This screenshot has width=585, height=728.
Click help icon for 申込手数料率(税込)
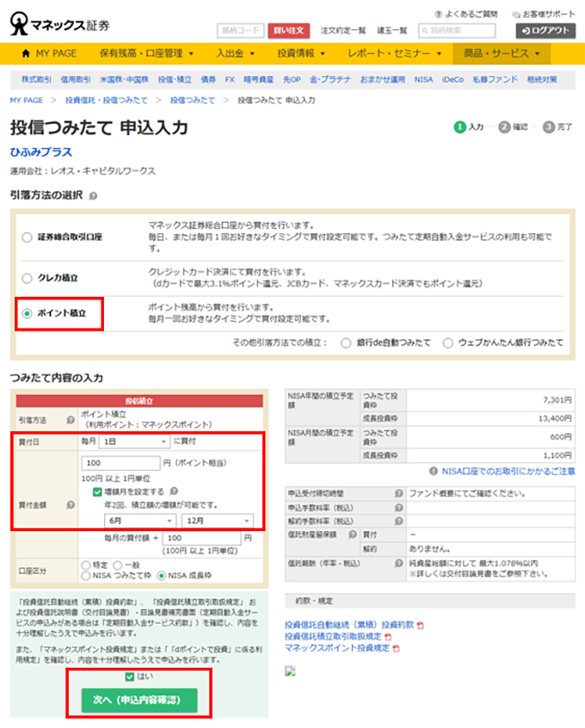tap(398, 508)
